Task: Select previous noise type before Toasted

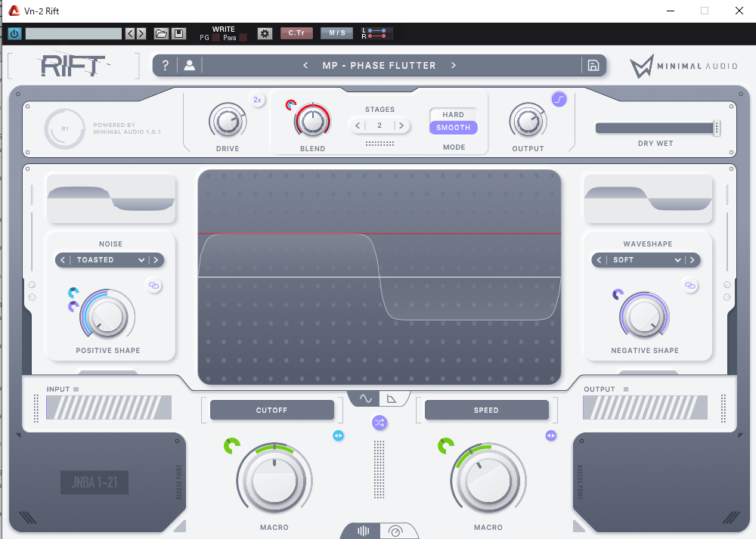Action: point(63,260)
